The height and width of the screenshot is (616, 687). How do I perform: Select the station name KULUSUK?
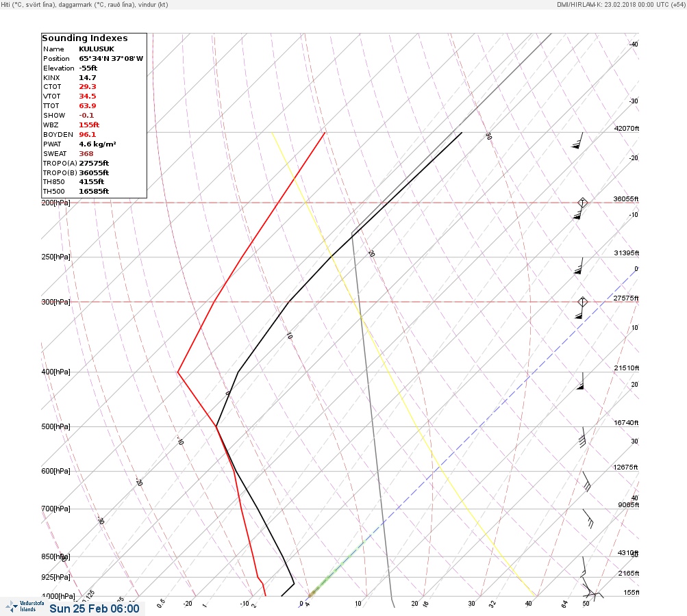coord(97,49)
